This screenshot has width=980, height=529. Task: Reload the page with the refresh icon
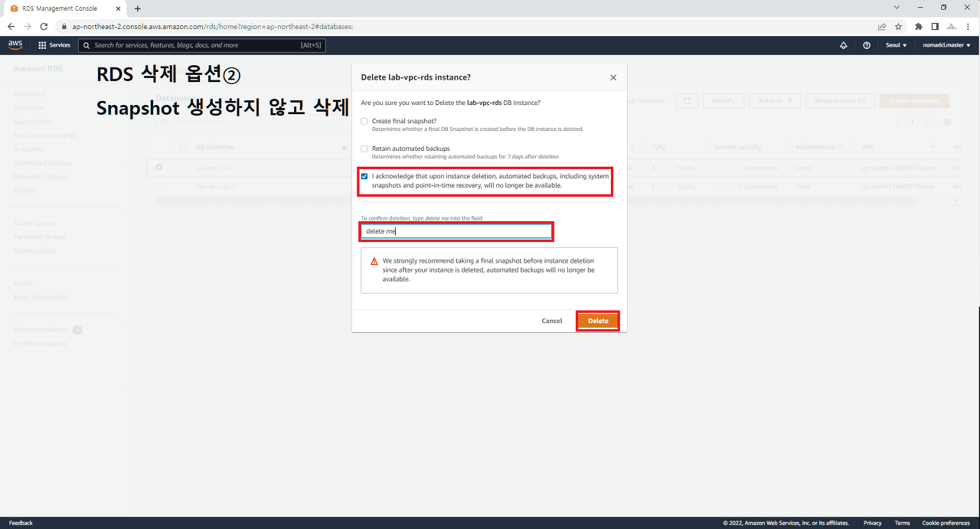click(44, 26)
